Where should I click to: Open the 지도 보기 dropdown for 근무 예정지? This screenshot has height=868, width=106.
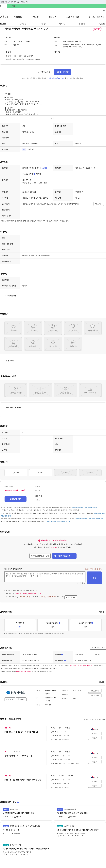tap(99, 204)
